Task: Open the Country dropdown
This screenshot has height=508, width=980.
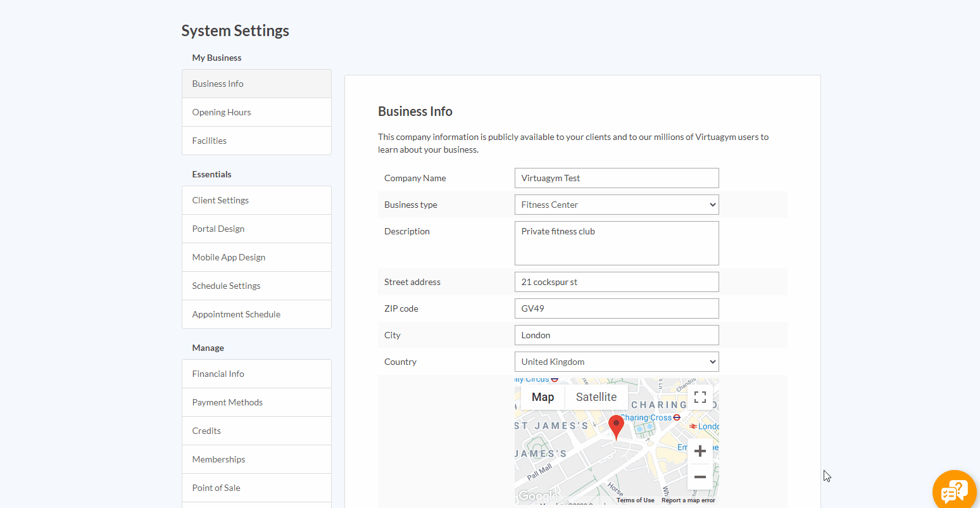Action: click(x=617, y=362)
